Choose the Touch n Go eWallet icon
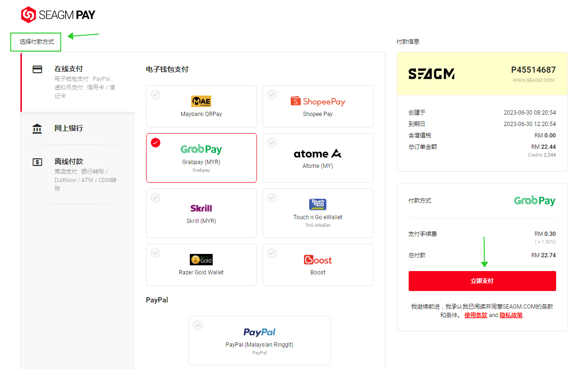The image size is (588, 369). click(318, 204)
